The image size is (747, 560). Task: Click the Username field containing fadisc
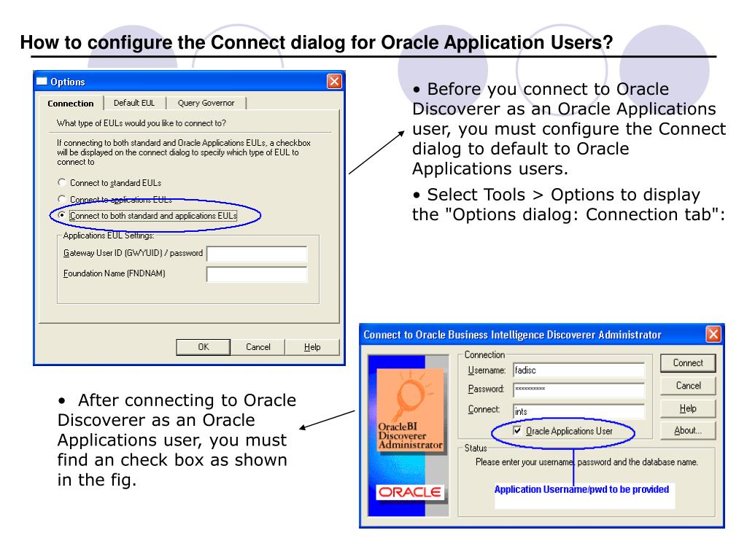coord(578,370)
